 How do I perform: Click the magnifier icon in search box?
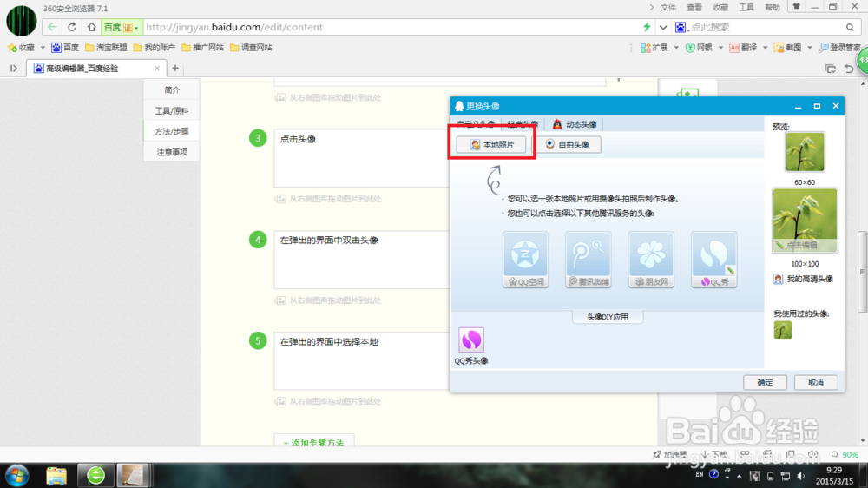850,27
